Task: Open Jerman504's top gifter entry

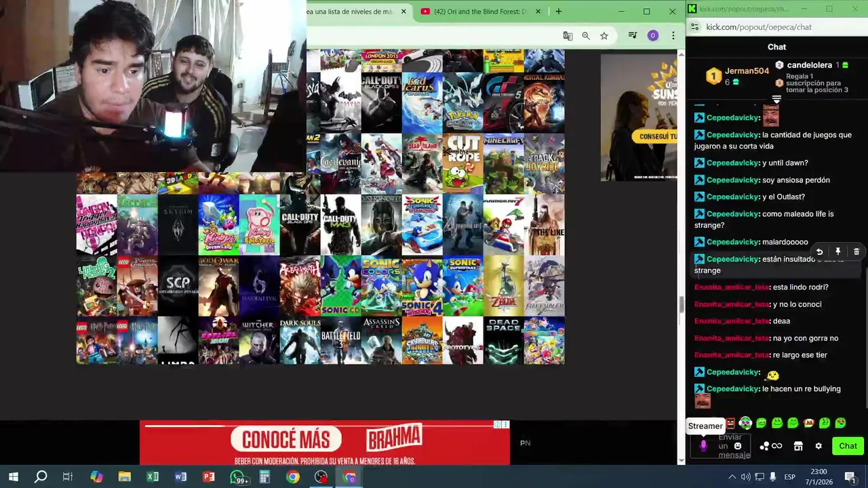Action: pos(736,76)
